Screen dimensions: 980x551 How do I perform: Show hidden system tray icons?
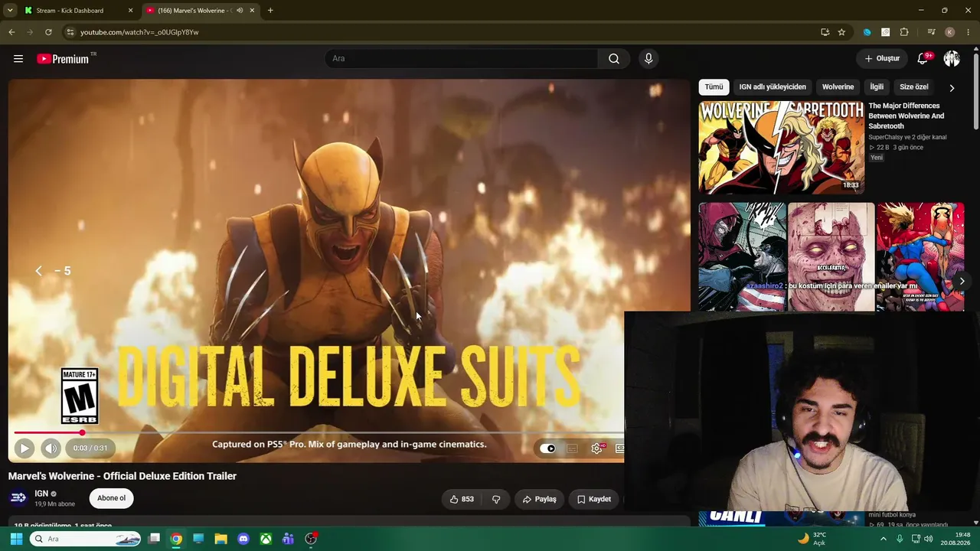(883, 539)
